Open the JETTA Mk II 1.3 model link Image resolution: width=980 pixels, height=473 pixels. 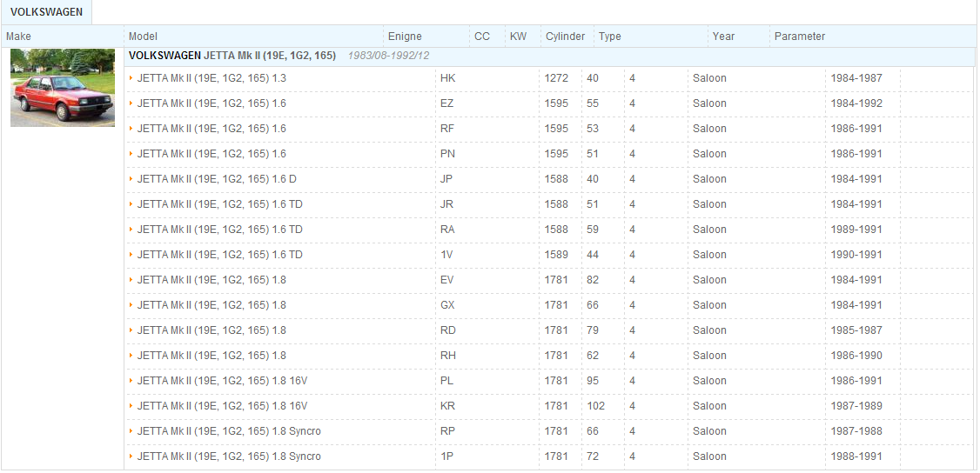coord(211,78)
